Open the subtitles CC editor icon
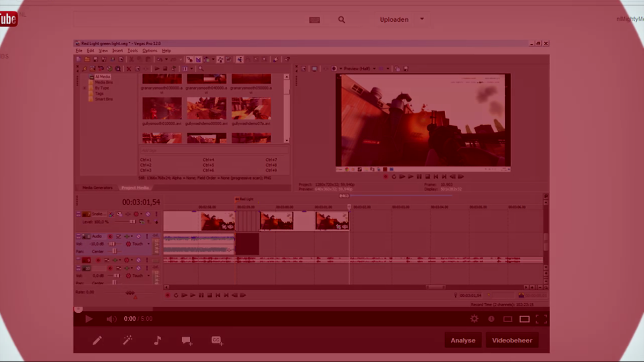Viewport: 644px width, 362px height. pyautogui.click(x=216, y=340)
